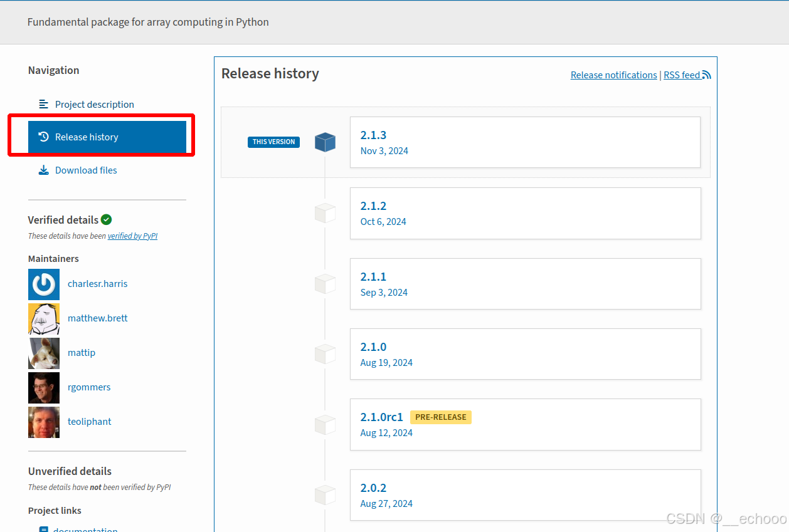
Task: Open release version 2.1.1
Action: [x=525, y=284]
